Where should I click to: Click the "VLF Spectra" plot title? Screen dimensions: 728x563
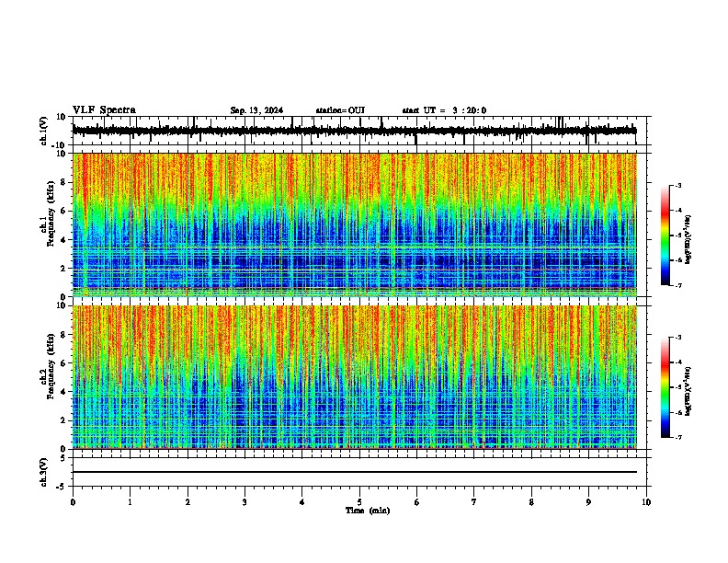[x=104, y=110]
